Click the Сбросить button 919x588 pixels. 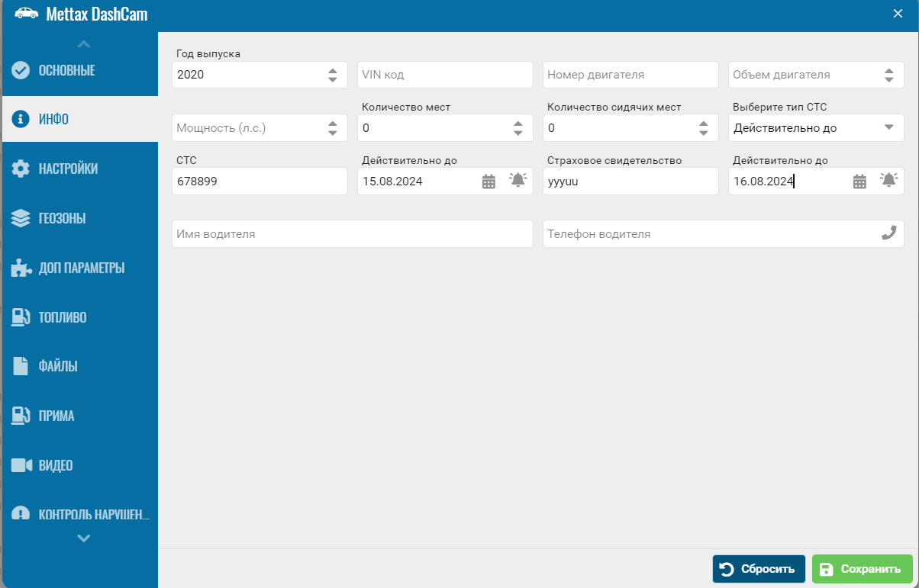pos(758,569)
